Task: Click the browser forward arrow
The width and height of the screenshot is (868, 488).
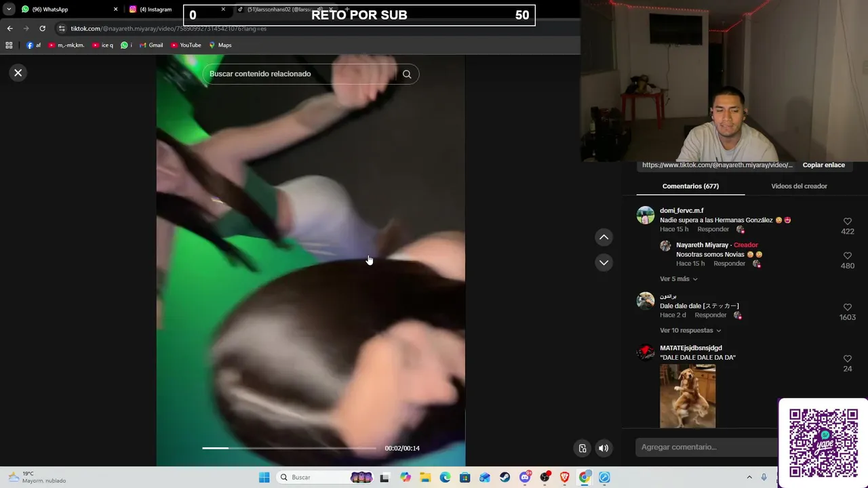Action: click(26, 28)
